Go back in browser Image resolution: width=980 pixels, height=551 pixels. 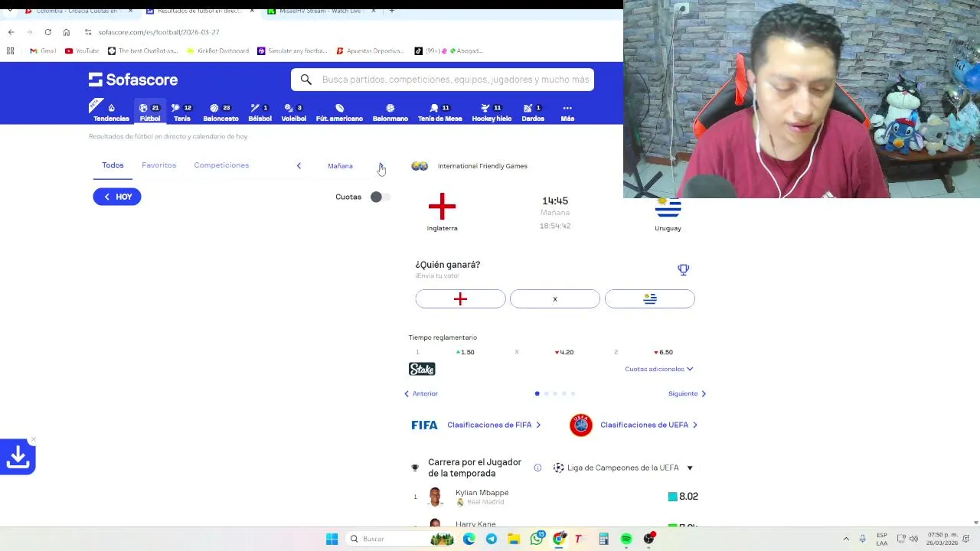[x=11, y=32]
